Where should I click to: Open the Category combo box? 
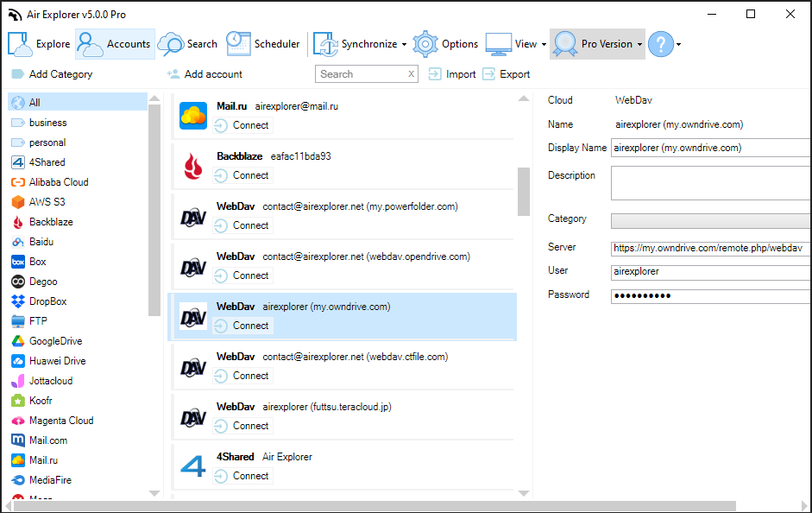click(x=711, y=221)
